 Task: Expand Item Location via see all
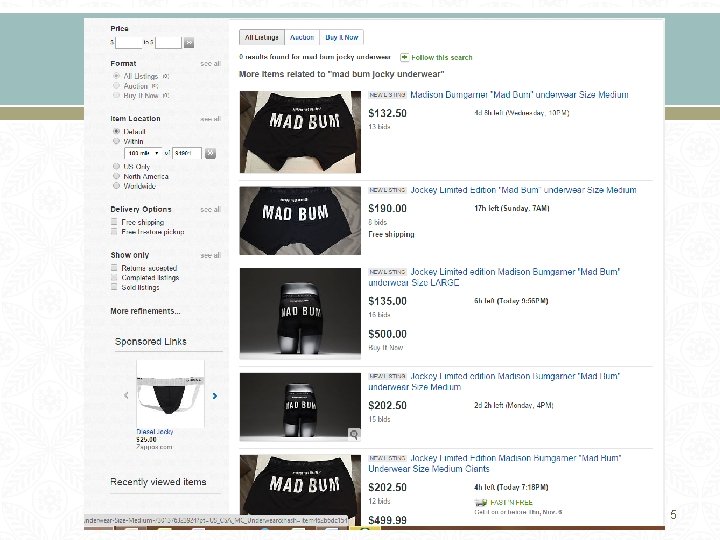coord(210,119)
